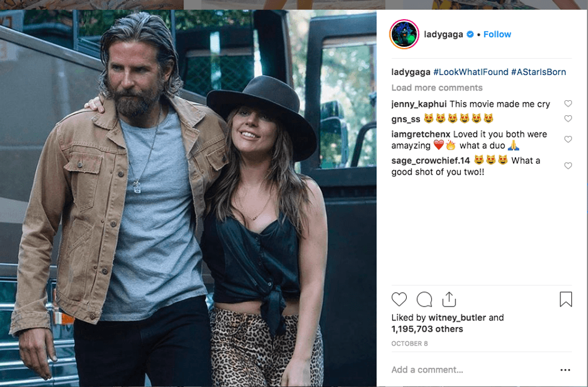This screenshot has height=387, width=588.
Task: Click the ladygaga profile avatar
Action: pos(404,34)
